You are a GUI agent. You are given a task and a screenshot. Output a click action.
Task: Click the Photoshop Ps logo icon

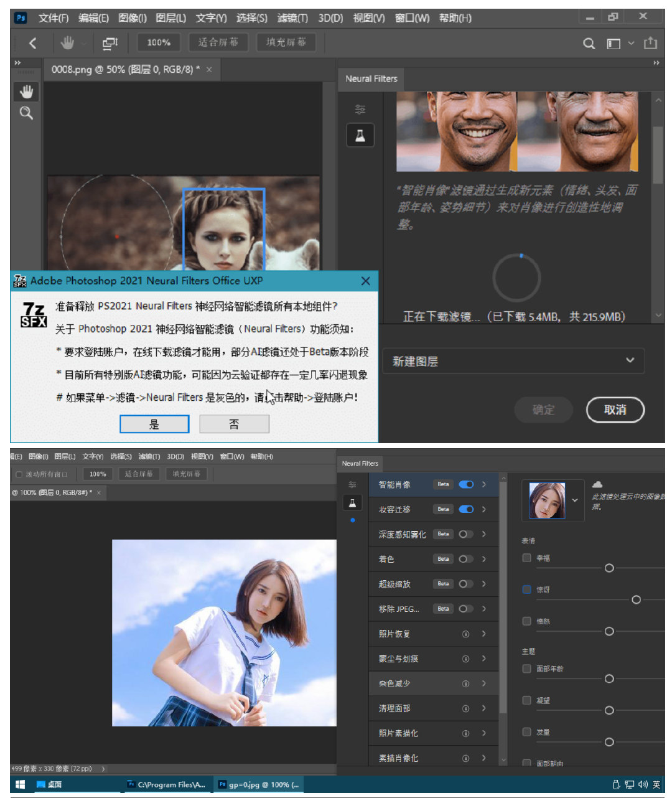tap(21, 17)
